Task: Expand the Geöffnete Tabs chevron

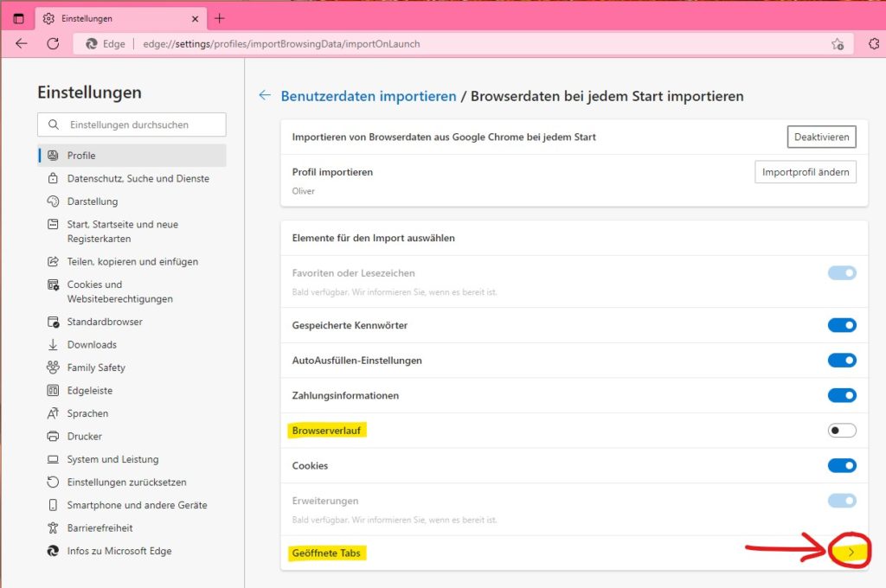Action: click(851, 552)
